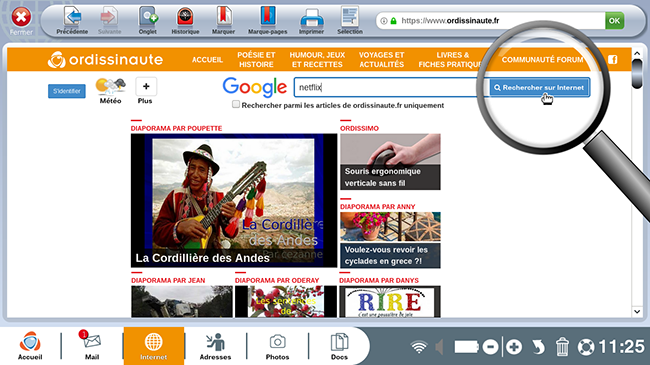Click the battery status icon
The height and width of the screenshot is (365, 650).
[466, 347]
